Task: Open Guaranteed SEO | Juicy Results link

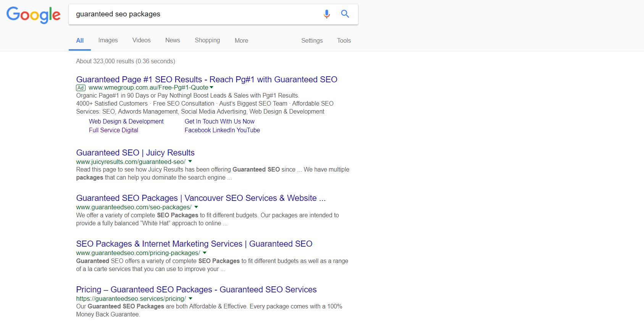Action: coord(135,152)
